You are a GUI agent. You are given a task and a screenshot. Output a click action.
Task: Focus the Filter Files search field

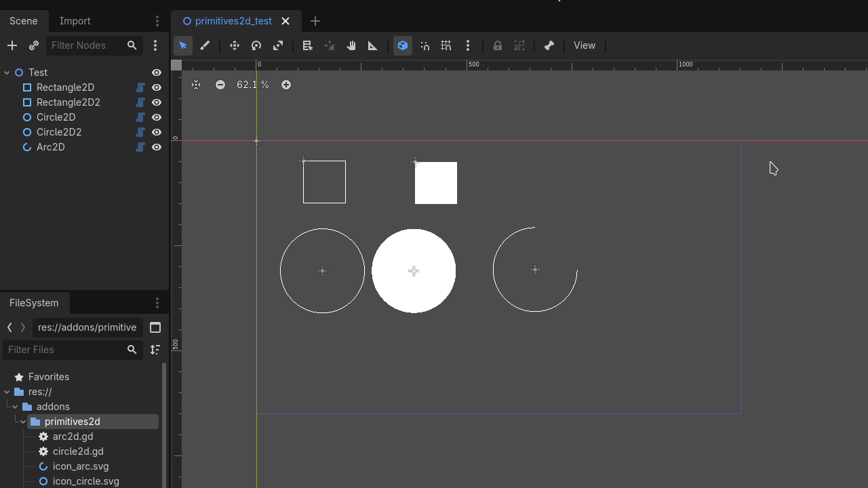[x=73, y=350]
